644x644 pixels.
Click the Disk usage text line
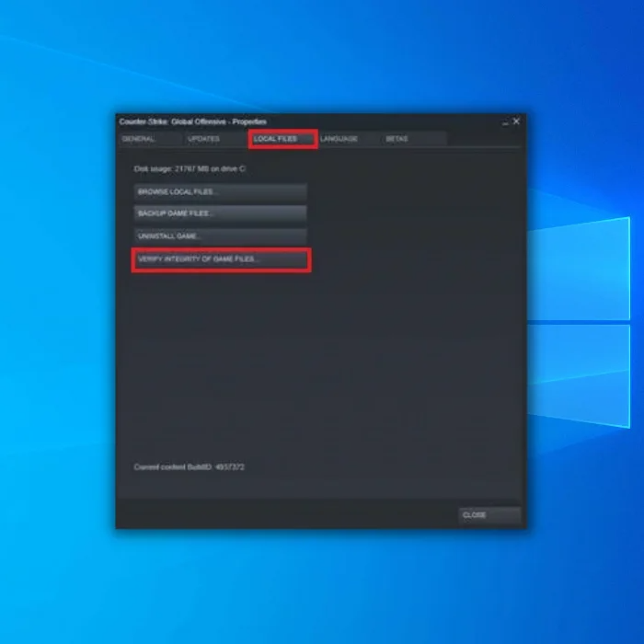[190, 168]
